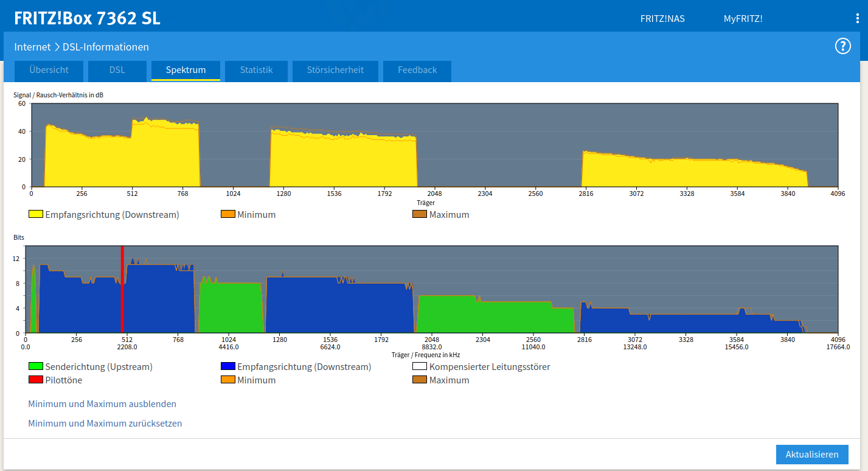Screen dimensions: 868x471
Task: Open the help question mark icon
Action: coord(842,46)
